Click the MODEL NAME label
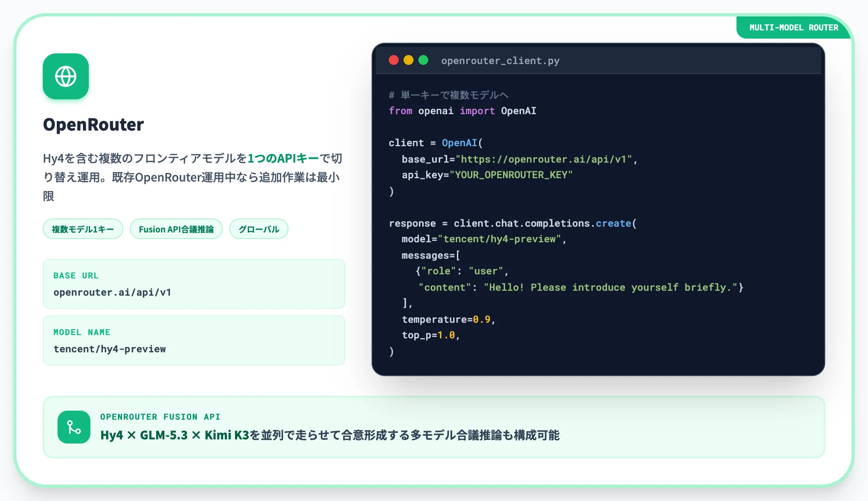The height and width of the screenshot is (501, 868). click(82, 332)
